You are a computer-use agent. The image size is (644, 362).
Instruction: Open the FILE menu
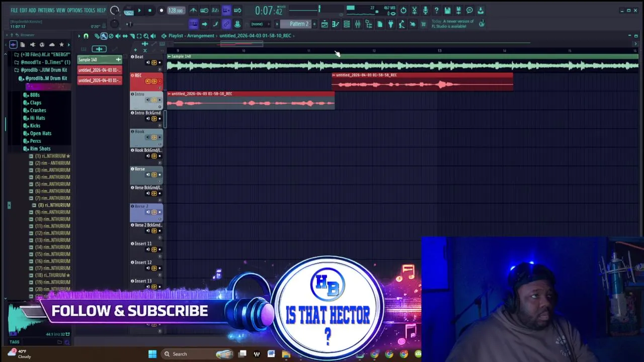(x=14, y=10)
